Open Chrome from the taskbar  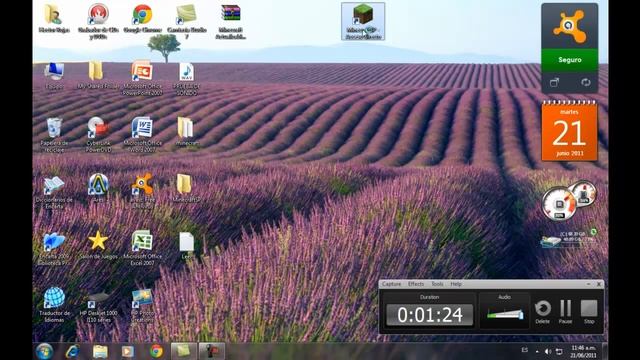click(x=156, y=351)
